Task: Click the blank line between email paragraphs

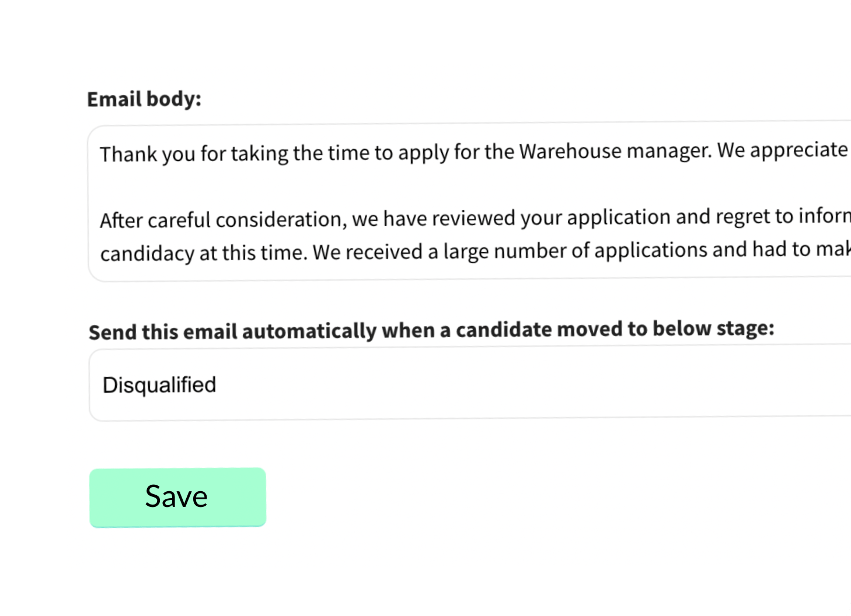Action: tap(409, 185)
